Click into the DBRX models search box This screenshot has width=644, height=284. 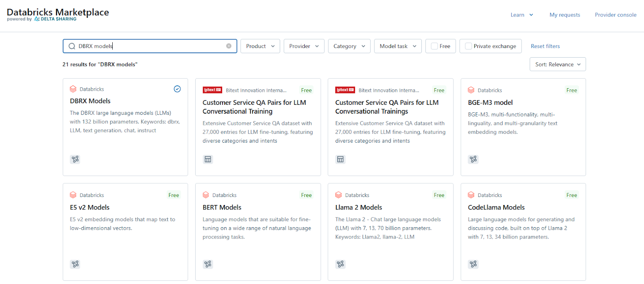click(149, 46)
